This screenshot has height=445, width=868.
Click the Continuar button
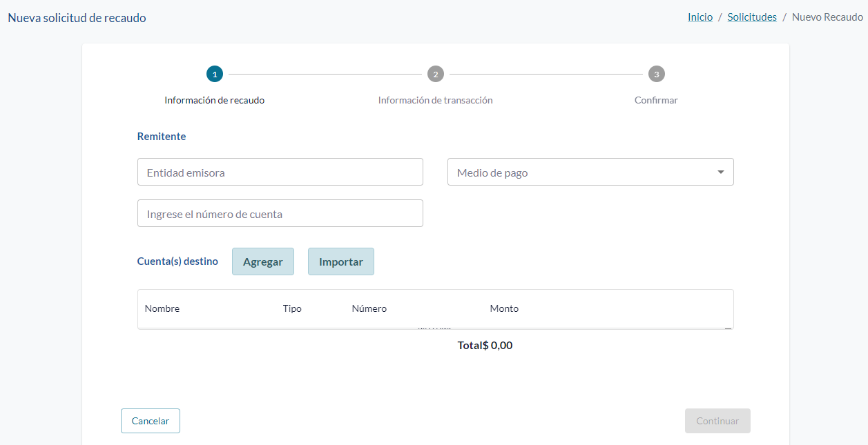click(x=717, y=421)
